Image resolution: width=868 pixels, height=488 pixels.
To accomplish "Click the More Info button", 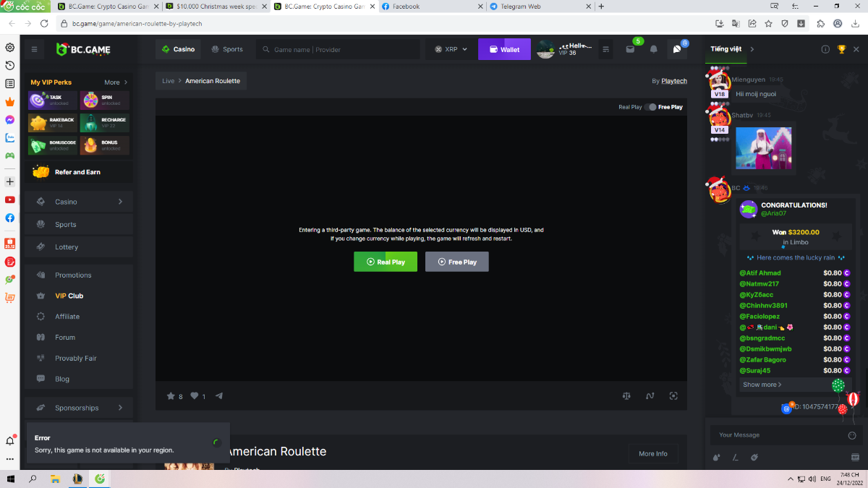I will pyautogui.click(x=652, y=454).
